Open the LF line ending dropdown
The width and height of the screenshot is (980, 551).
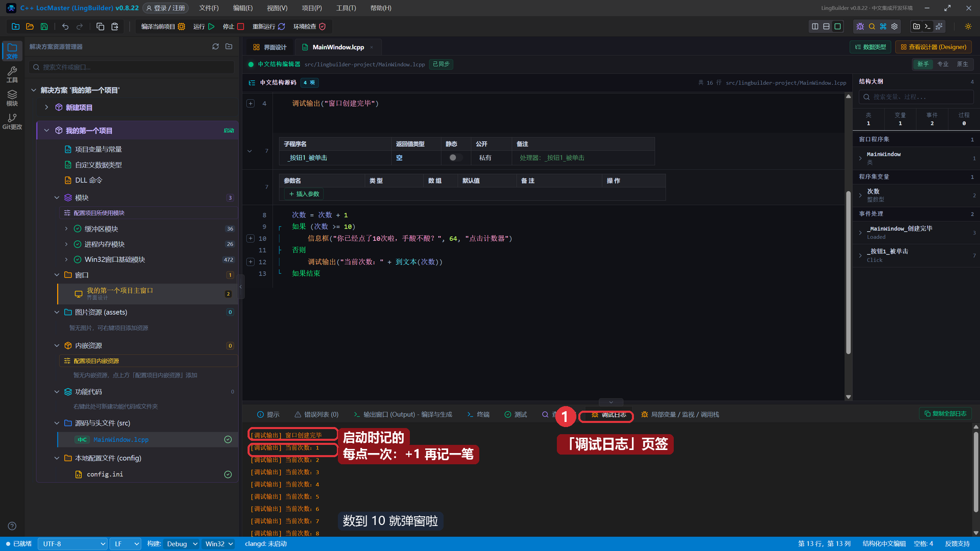click(126, 544)
